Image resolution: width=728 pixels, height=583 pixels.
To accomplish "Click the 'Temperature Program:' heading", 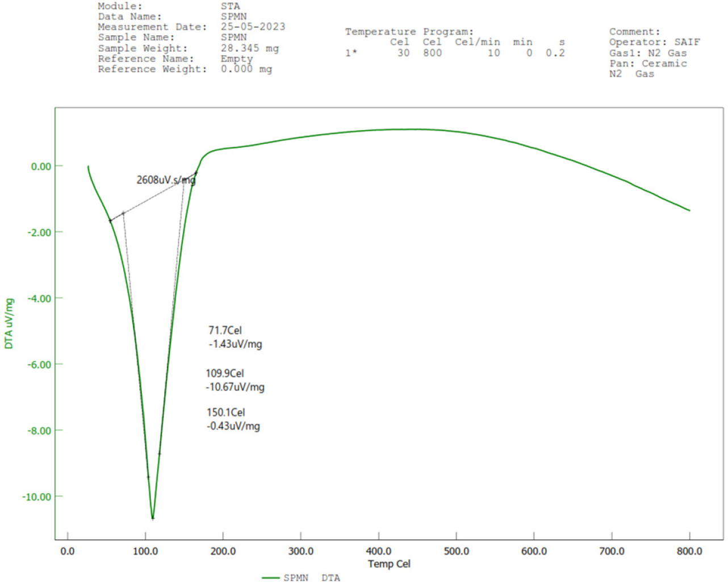I will coord(409,32).
